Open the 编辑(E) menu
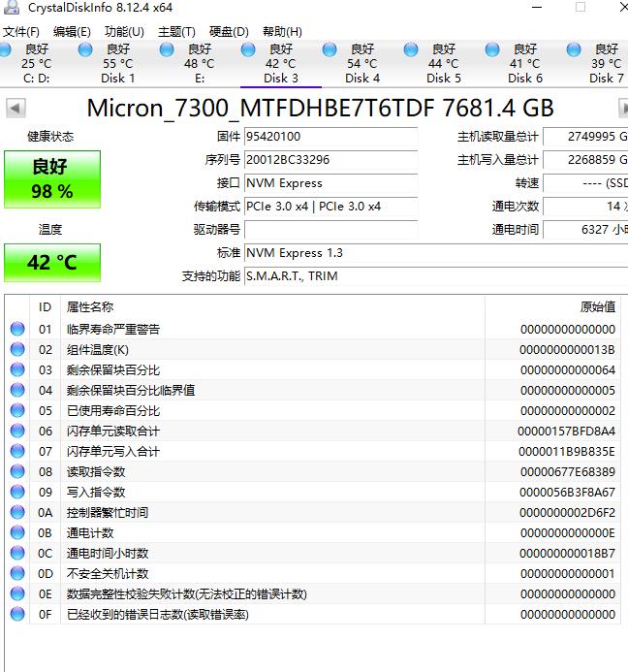This screenshot has width=628, height=672. point(72,32)
